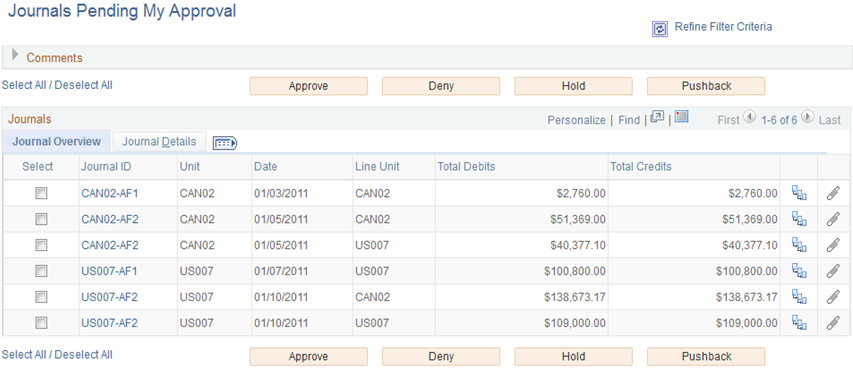This screenshot has width=853, height=373.
Task: Tick the checkbox for the $138,673.17 journal
Action: (x=41, y=297)
